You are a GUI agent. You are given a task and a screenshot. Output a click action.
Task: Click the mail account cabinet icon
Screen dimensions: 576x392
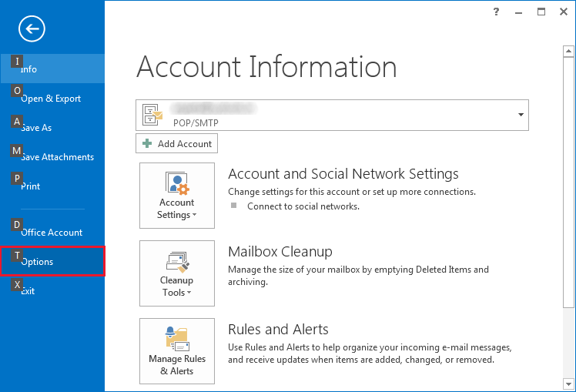pos(152,115)
